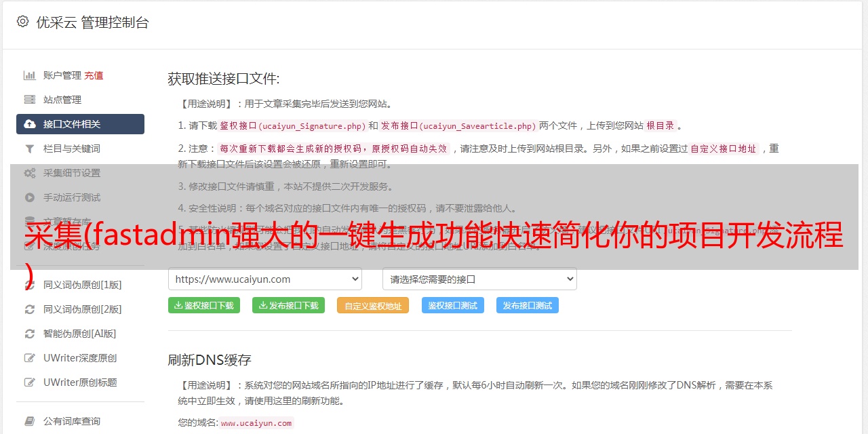
Task: Click the 优采云 管理控制台 title
Action: point(92,22)
